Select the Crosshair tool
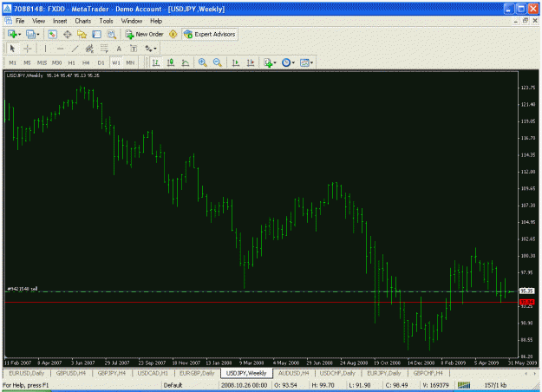Viewport: 542px width, 392px height. (x=27, y=49)
